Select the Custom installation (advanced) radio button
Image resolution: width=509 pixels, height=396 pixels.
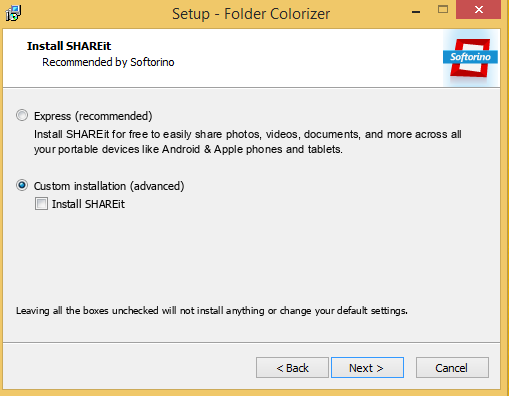(x=22, y=185)
